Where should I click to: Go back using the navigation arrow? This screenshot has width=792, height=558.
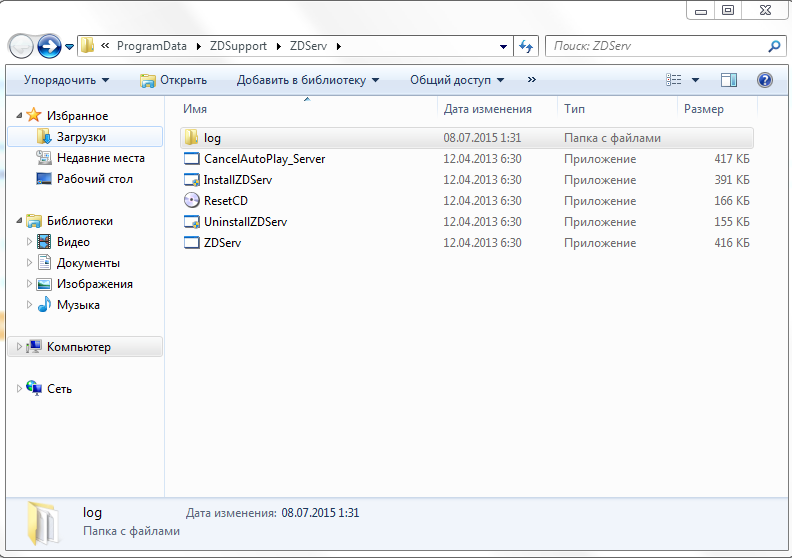click(x=21, y=46)
